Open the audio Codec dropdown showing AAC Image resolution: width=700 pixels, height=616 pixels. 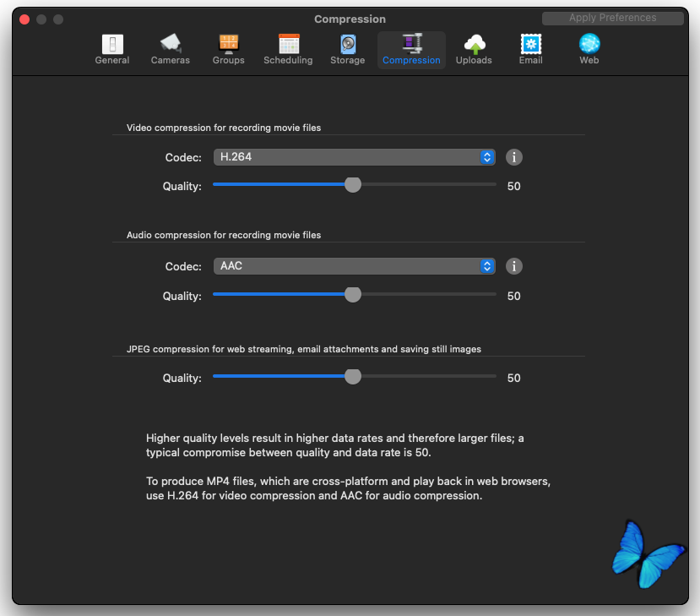354,266
